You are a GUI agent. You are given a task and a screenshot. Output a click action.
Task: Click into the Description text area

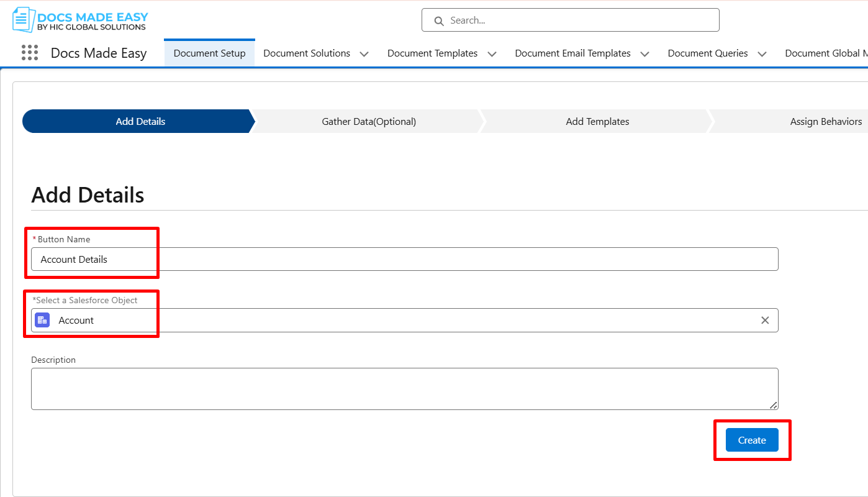pos(404,388)
